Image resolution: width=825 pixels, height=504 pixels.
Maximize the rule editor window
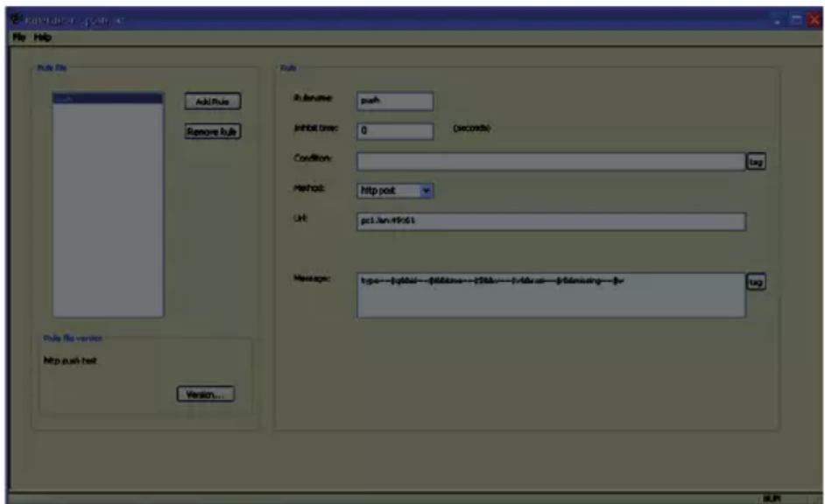tap(797, 20)
